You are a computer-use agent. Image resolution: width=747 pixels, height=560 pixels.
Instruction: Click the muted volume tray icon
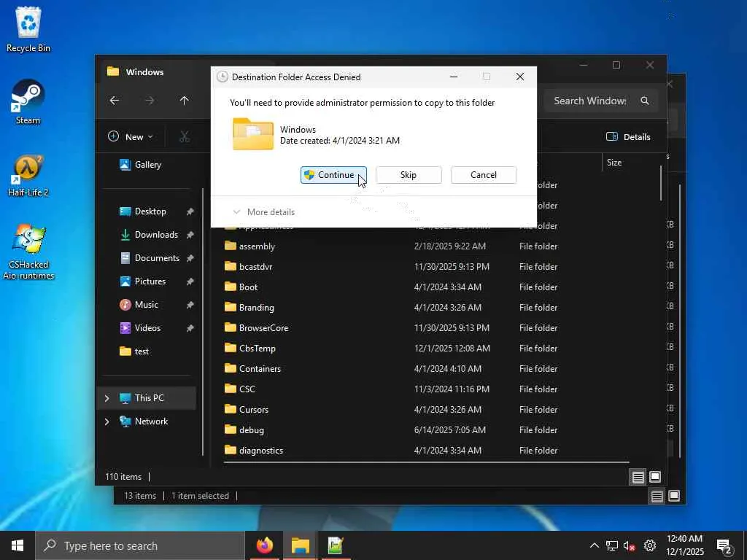(x=630, y=545)
